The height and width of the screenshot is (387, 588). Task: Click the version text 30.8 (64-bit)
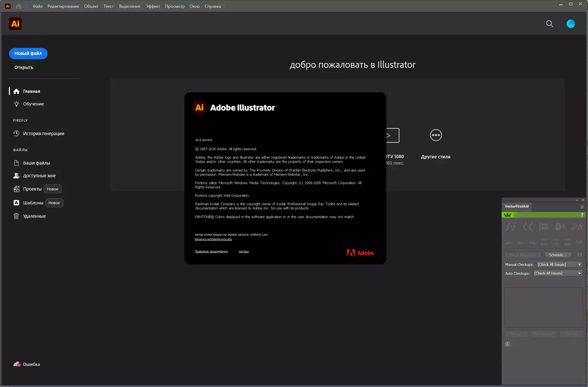204,140
